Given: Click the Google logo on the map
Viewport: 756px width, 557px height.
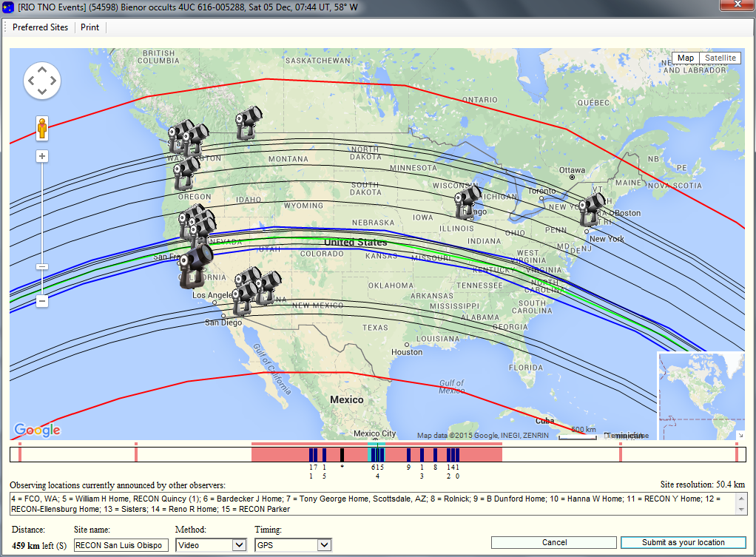Looking at the screenshot, I should tap(38, 430).
